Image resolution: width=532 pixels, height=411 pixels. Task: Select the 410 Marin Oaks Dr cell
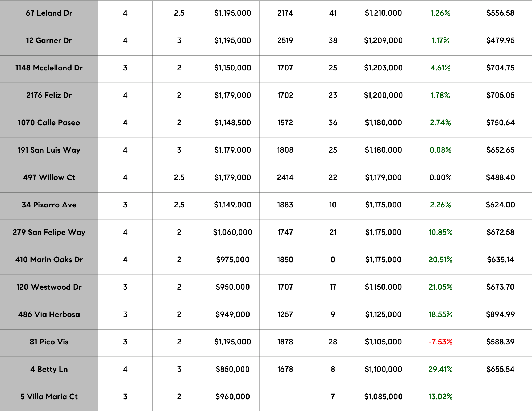tap(49, 260)
